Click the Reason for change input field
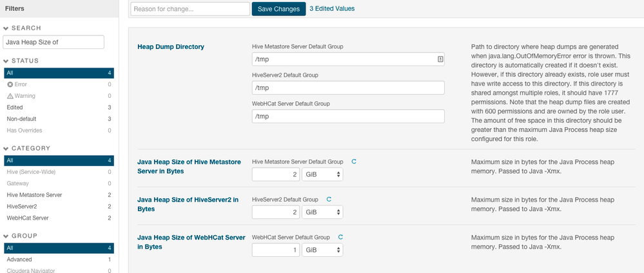This screenshot has height=273, width=644. coord(190,9)
